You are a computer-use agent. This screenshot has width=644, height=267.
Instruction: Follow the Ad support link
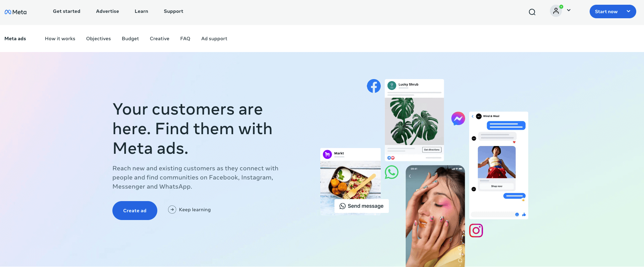214,39
